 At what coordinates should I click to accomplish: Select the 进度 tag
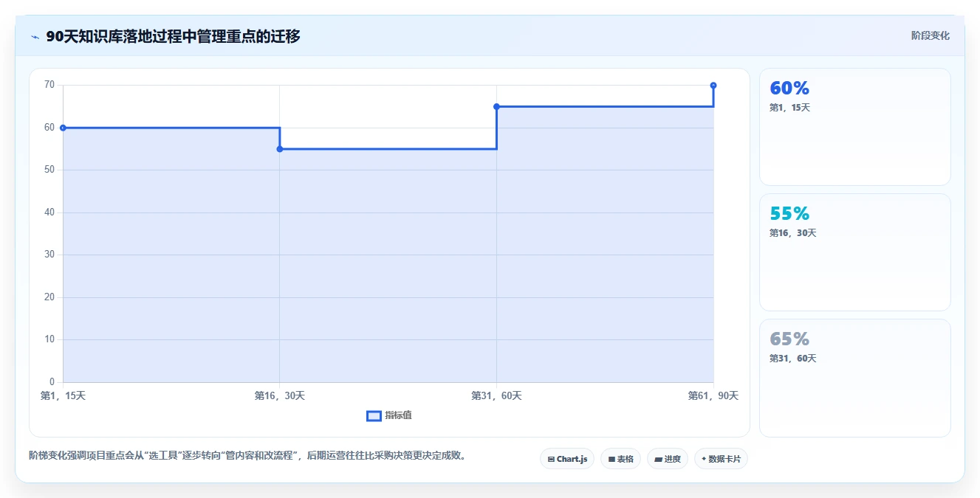(668, 459)
